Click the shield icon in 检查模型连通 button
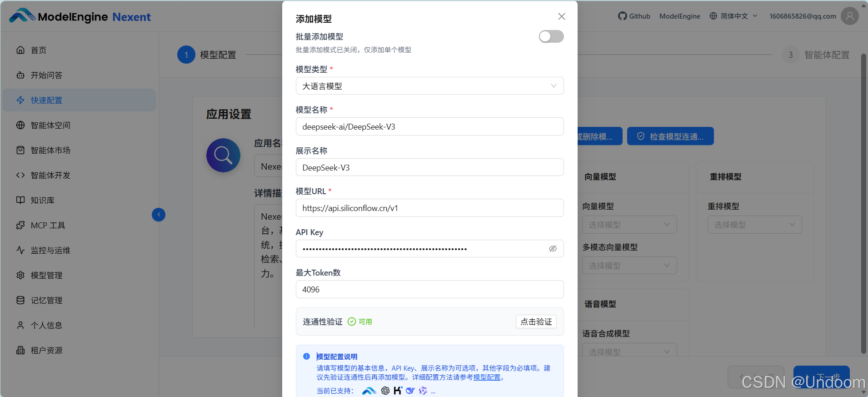868x397 pixels. point(641,136)
